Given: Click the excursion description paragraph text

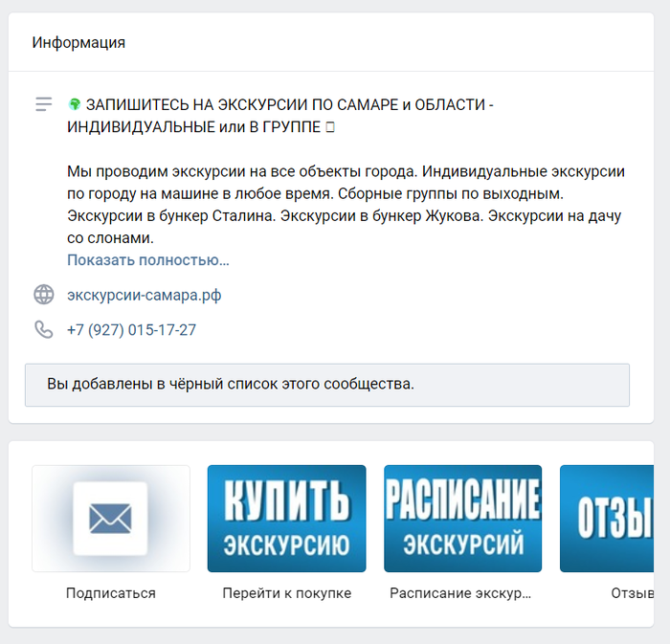Looking at the screenshot, I should click(x=346, y=205).
